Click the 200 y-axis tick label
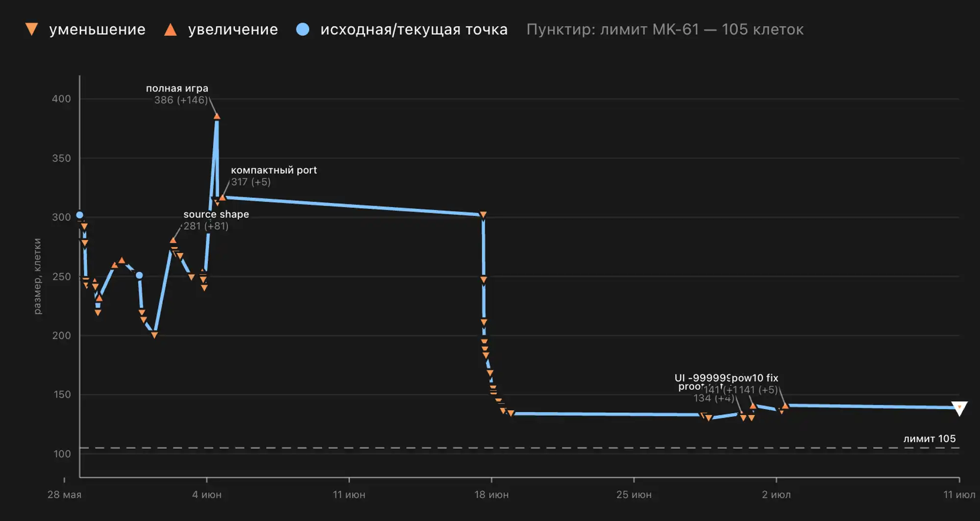The image size is (980, 521). click(x=61, y=335)
